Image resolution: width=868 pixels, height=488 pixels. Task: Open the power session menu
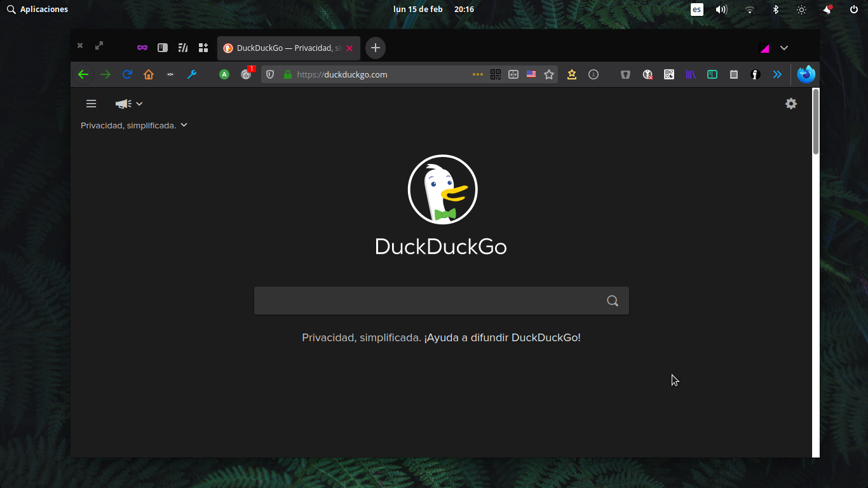click(x=854, y=10)
